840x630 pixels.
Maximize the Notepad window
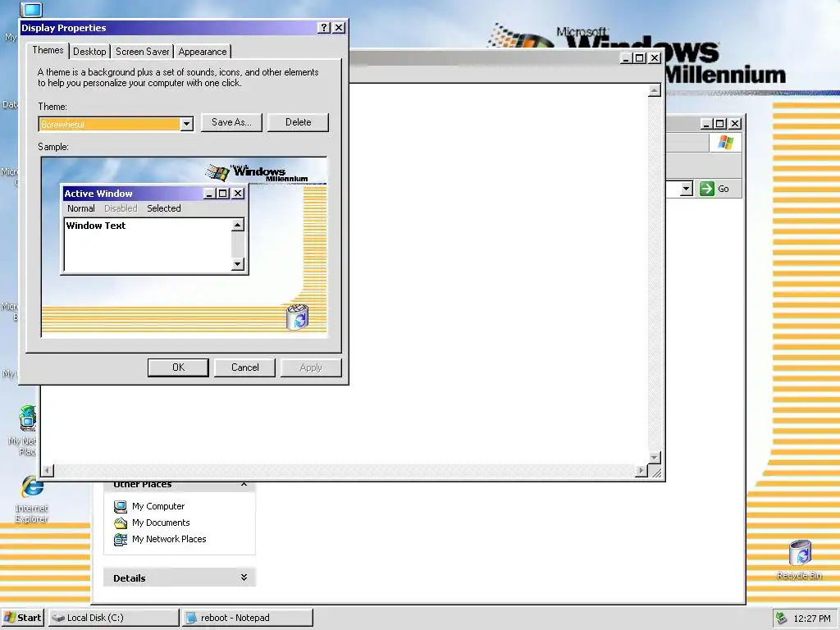640,58
